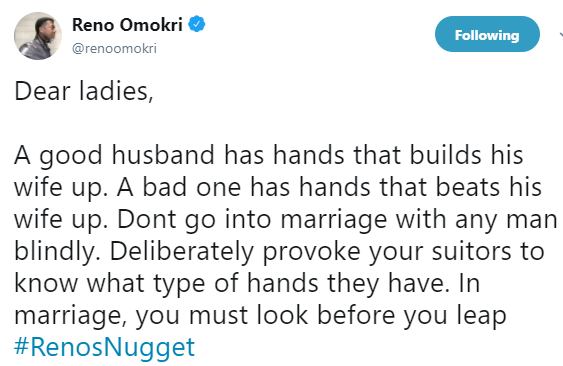Click the "Dear ladies," opening line
The width and height of the screenshot is (563, 366).
(x=84, y=91)
